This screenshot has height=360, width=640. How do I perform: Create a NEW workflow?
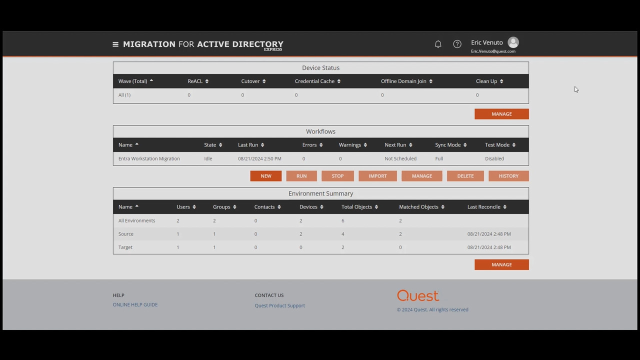click(266, 176)
